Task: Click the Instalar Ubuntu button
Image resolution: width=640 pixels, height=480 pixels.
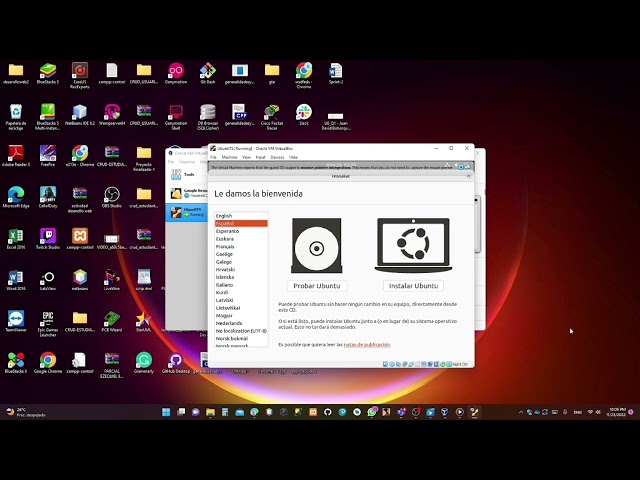Action: click(413, 286)
